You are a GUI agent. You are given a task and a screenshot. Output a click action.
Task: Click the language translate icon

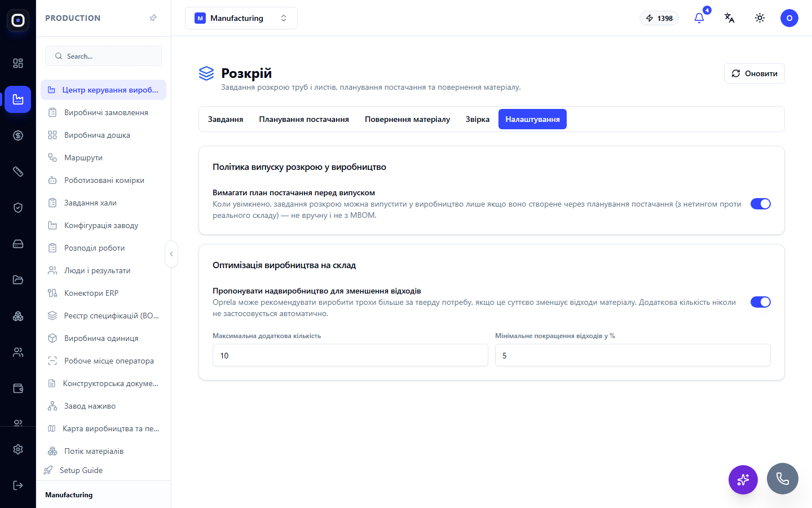(x=730, y=18)
